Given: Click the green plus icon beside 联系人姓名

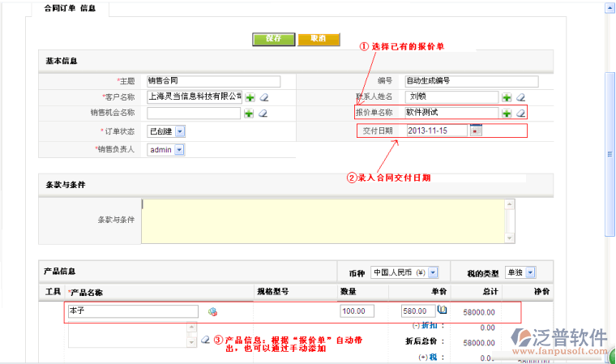Looking at the screenshot, I should [507, 97].
